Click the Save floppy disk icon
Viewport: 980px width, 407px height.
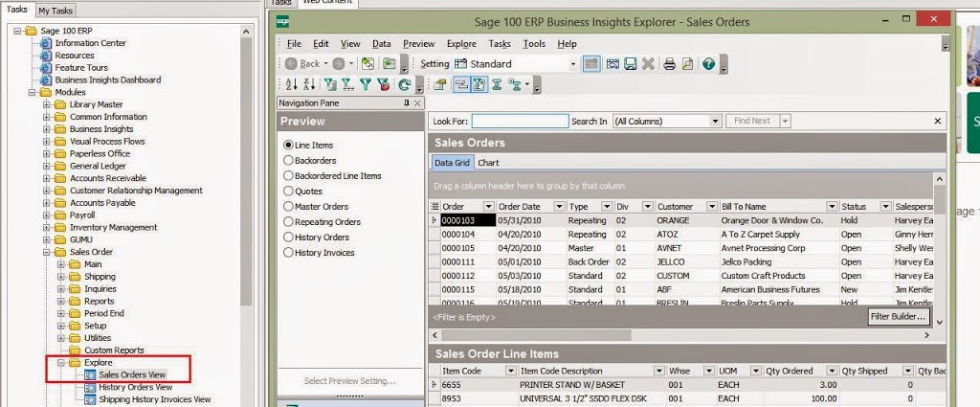pos(630,64)
